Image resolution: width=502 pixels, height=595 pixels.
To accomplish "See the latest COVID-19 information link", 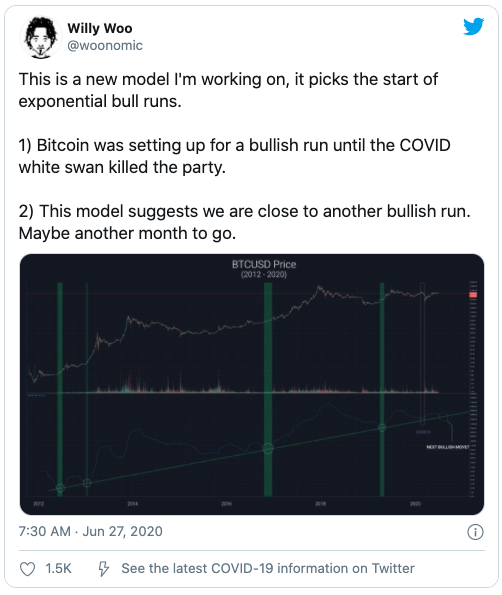I will [x=268, y=568].
